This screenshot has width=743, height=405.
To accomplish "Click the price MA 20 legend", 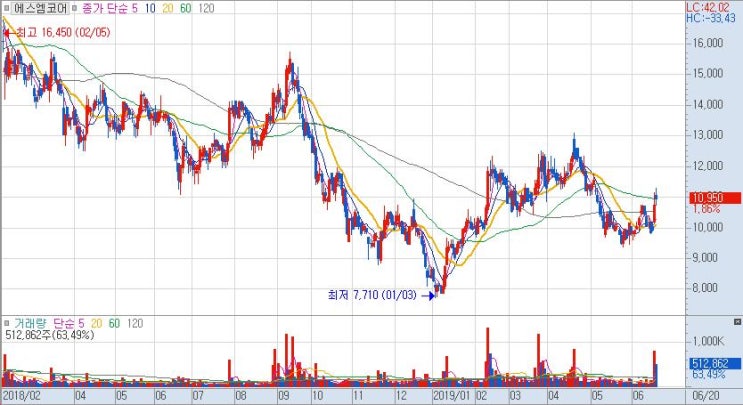I will pyautogui.click(x=168, y=9).
